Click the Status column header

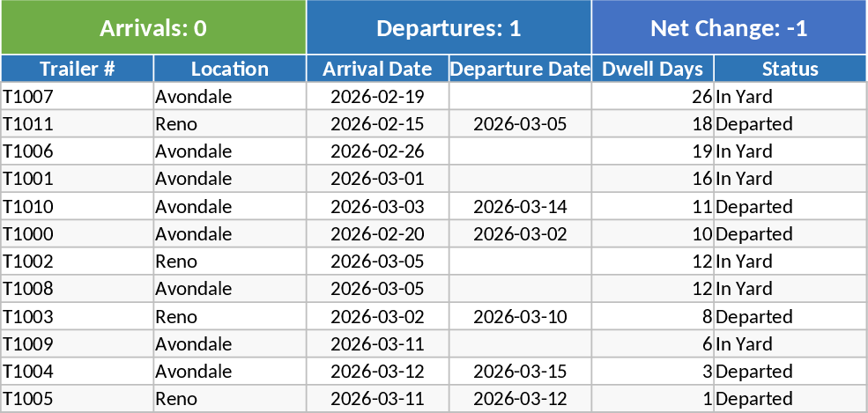[790, 69]
